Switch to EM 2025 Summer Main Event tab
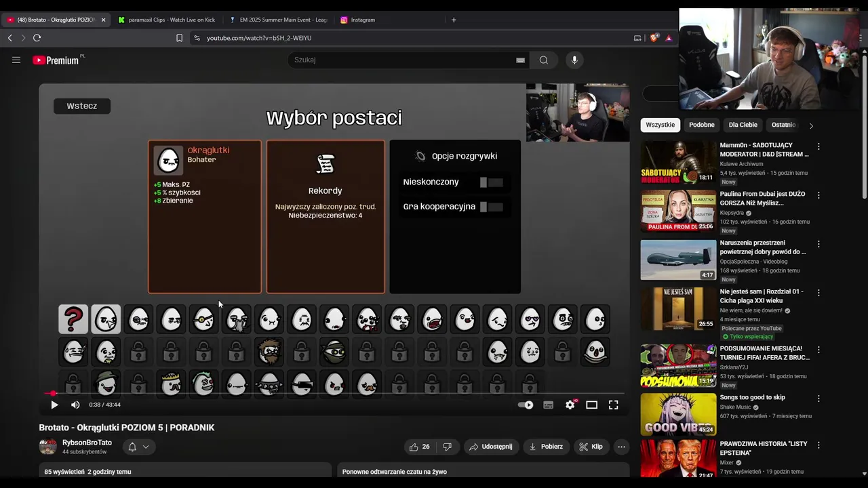The image size is (868, 488). click(278, 20)
